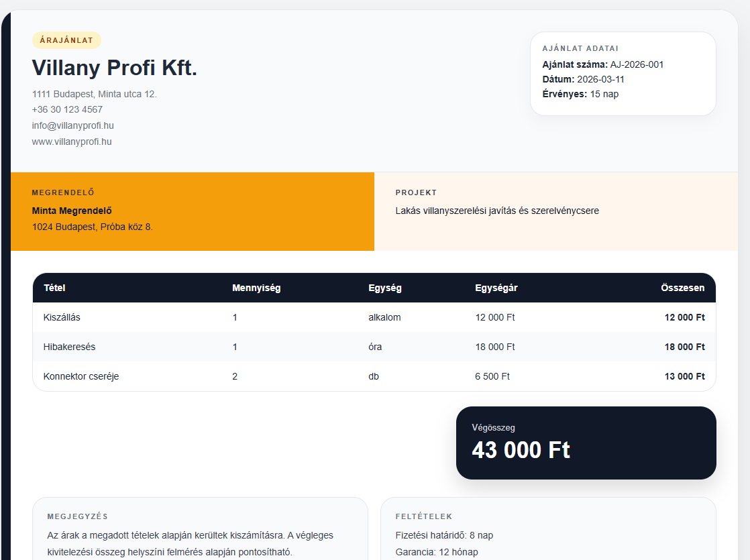Click the ÁRAJÁNLAT badge label
The width and height of the screenshot is (750, 560).
66,40
